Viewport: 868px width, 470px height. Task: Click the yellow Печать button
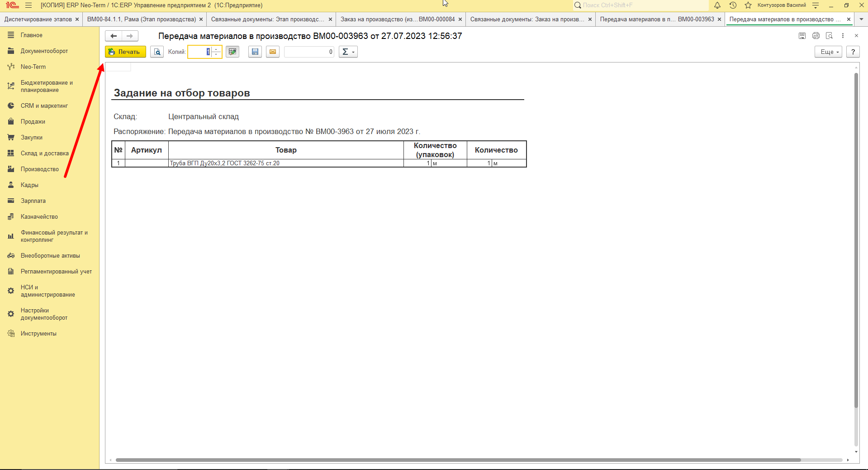(125, 52)
